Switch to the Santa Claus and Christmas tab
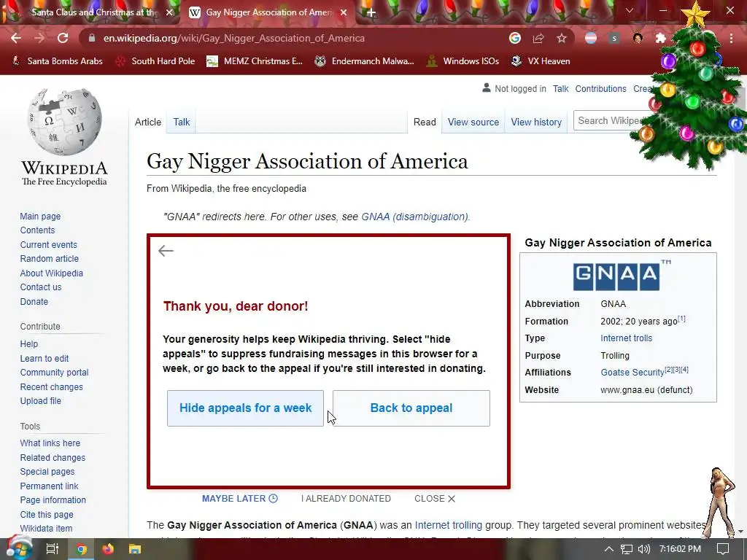Screen dimensions: 747x560 (94, 12)
